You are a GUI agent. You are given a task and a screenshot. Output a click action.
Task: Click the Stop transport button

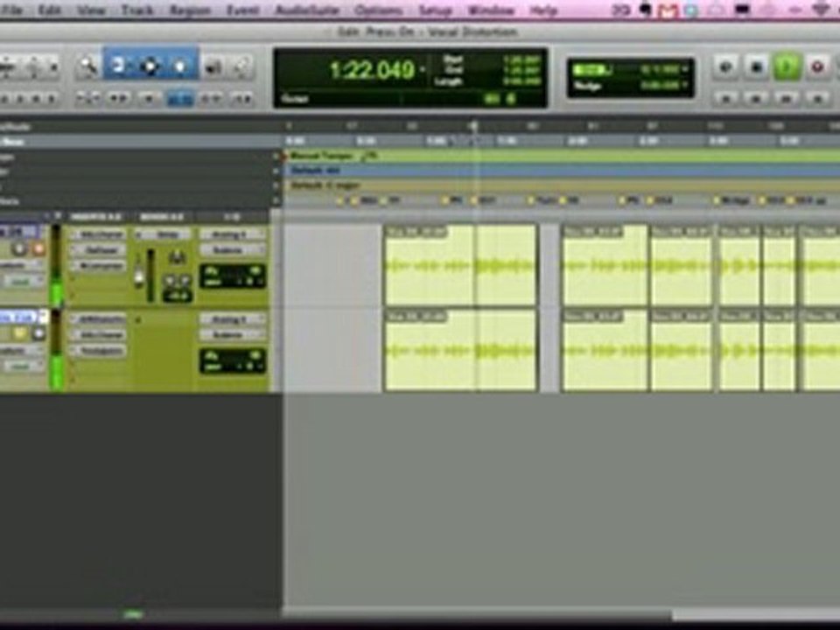click(756, 67)
